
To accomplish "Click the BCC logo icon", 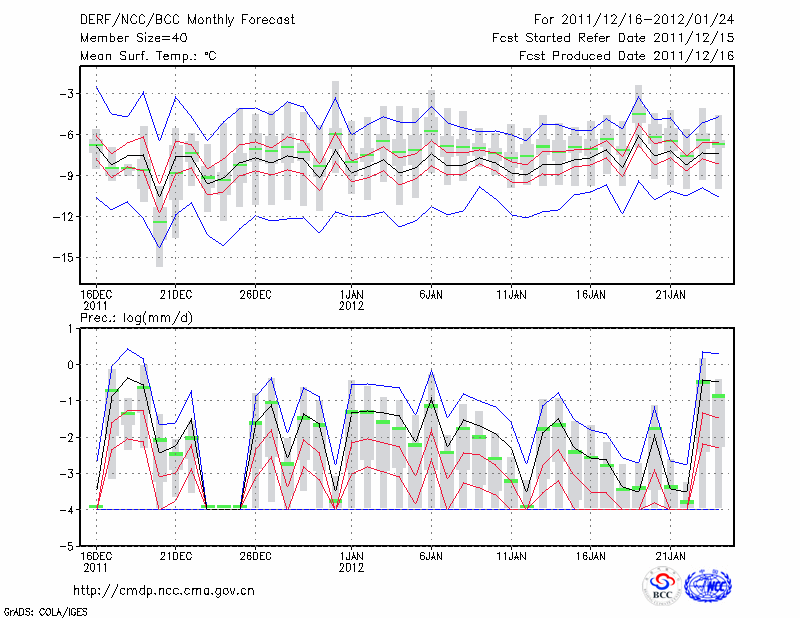I will tap(662, 586).
